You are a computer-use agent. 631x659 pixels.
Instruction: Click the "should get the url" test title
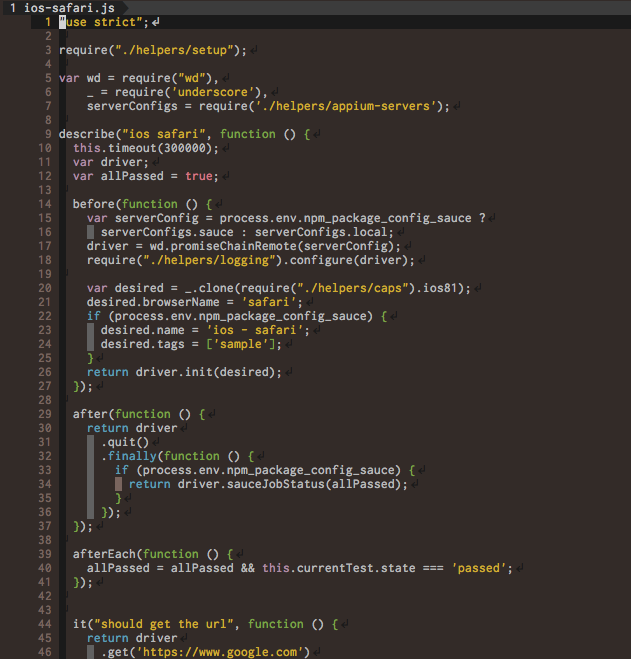tap(164, 625)
